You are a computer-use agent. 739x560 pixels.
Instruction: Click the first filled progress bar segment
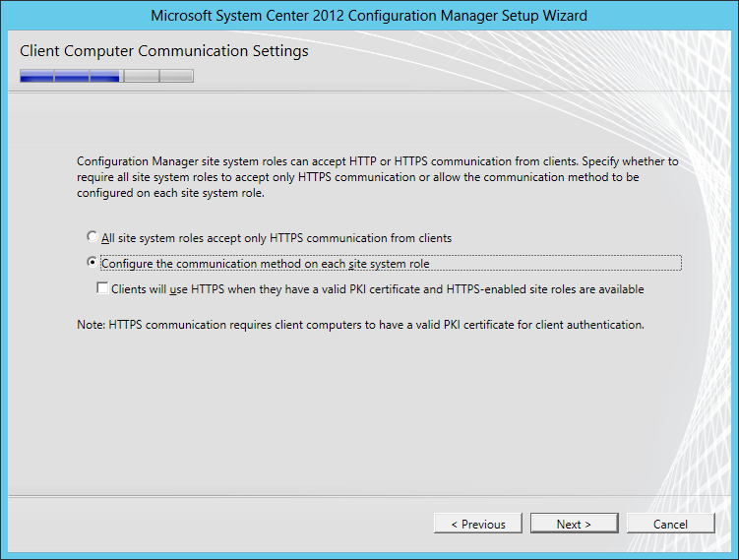36,76
